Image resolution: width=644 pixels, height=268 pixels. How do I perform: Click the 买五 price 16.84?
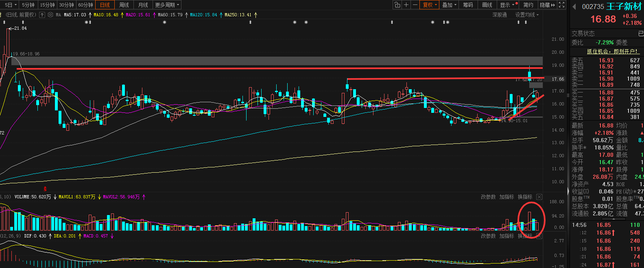pos(606,117)
